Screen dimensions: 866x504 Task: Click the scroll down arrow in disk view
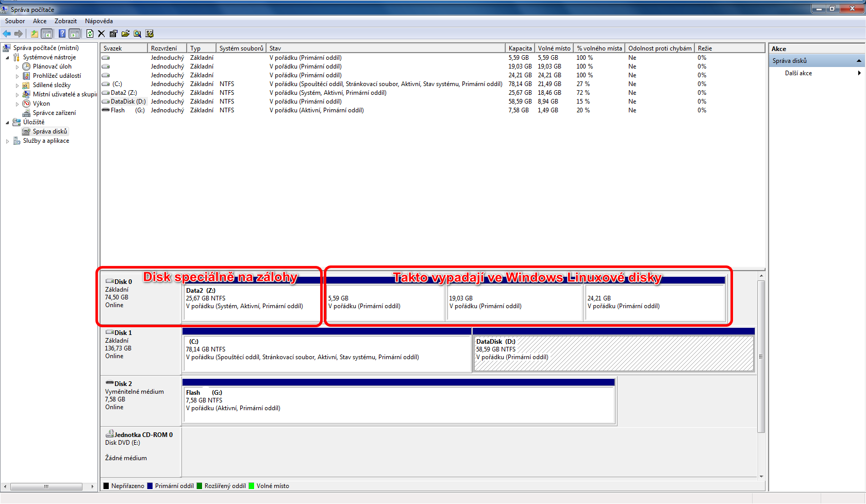761,477
